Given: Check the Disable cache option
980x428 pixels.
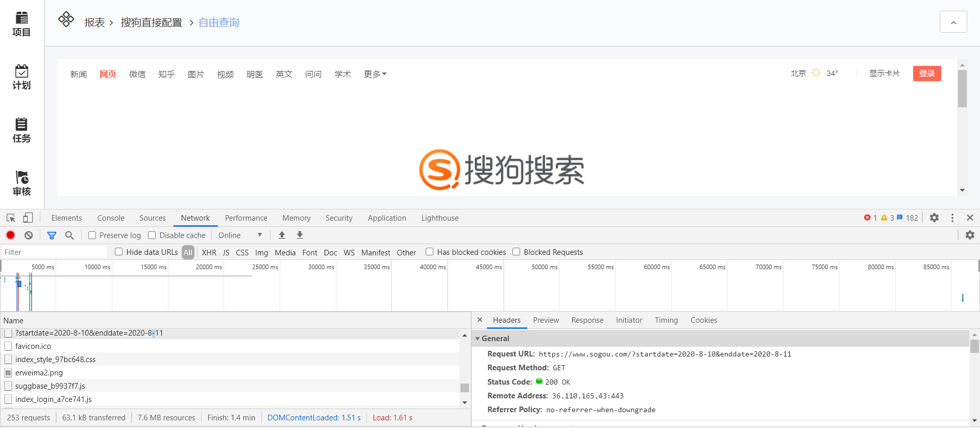Looking at the screenshot, I should [152, 235].
